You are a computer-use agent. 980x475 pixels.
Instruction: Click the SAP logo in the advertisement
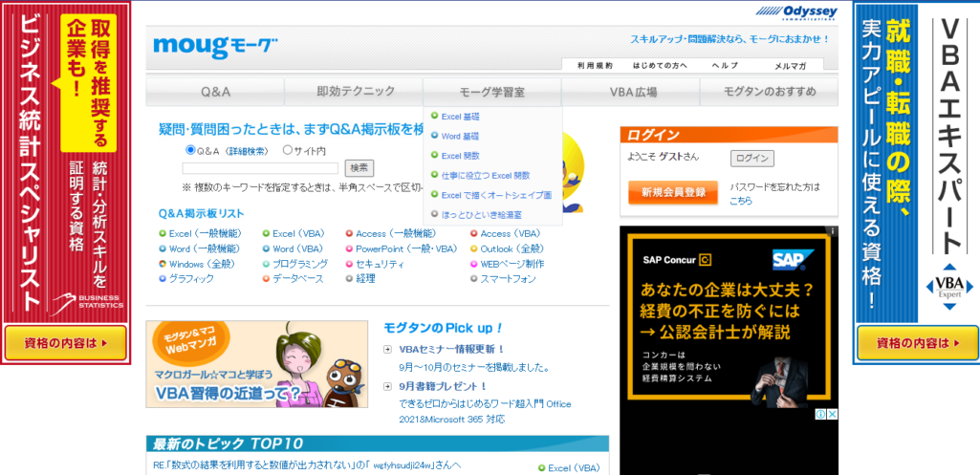pyautogui.click(x=793, y=259)
